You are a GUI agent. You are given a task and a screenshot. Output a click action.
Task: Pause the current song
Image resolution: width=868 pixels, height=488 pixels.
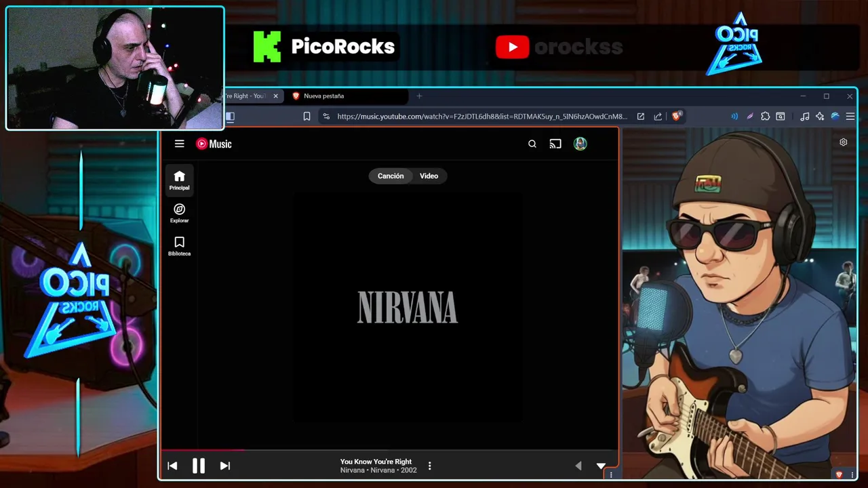(x=199, y=466)
